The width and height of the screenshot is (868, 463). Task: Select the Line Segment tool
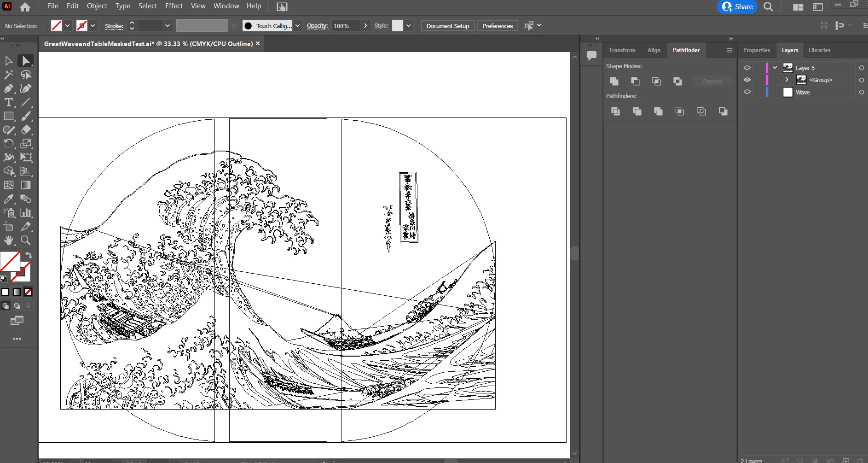[26, 102]
